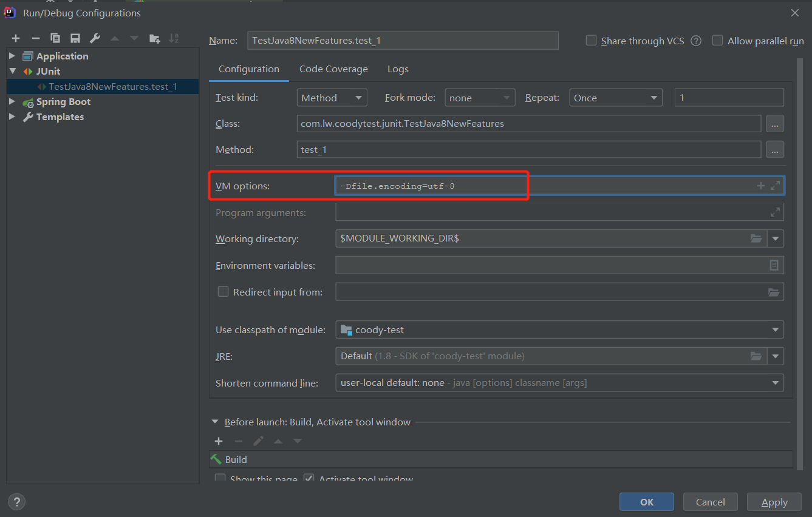The width and height of the screenshot is (812, 517).
Task: Save configuration with the disk icon
Action: pos(75,38)
